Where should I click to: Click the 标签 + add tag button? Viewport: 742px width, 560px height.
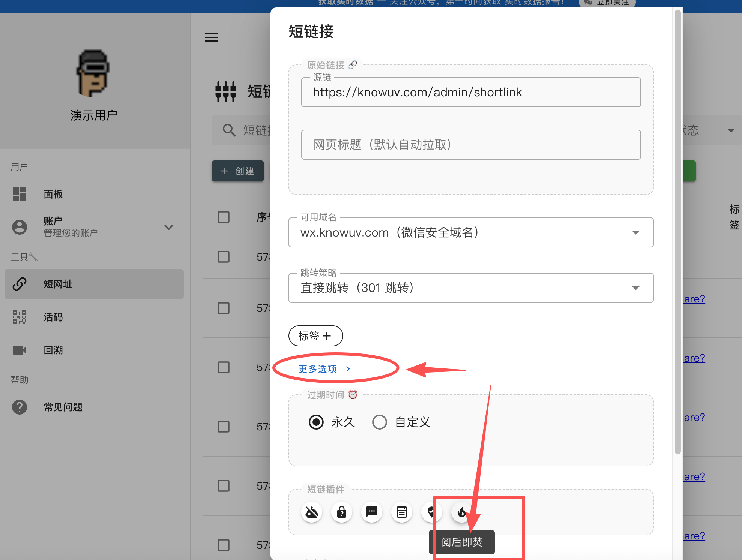coord(315,336)
